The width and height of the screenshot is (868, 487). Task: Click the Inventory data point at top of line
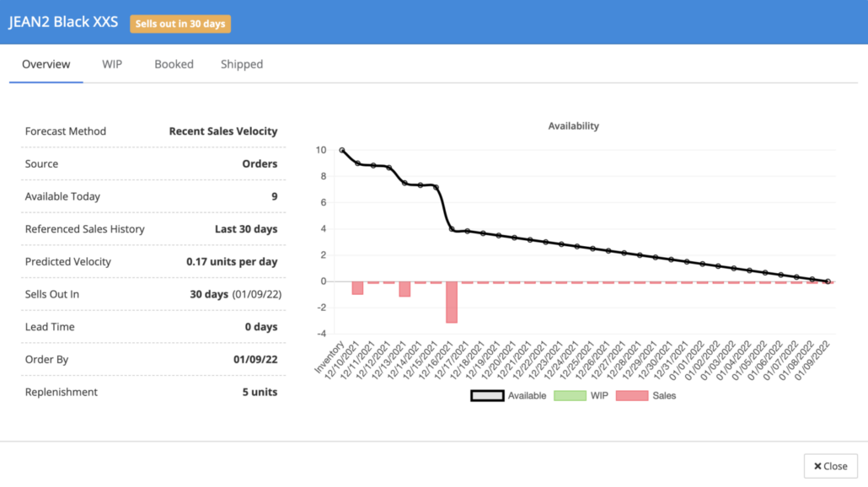coord(342,150)
